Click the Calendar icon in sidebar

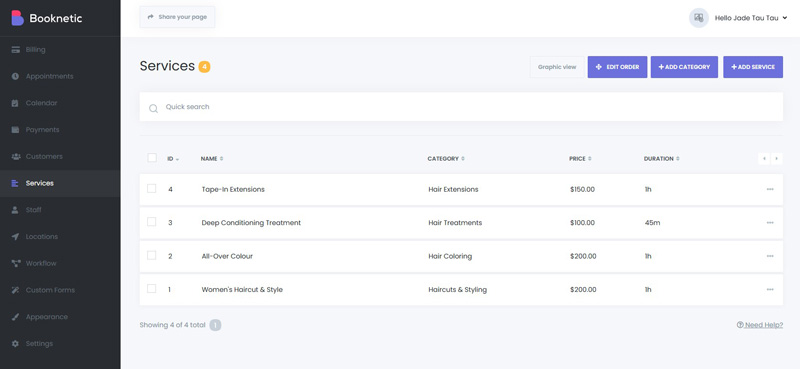(x=15, y=103)
